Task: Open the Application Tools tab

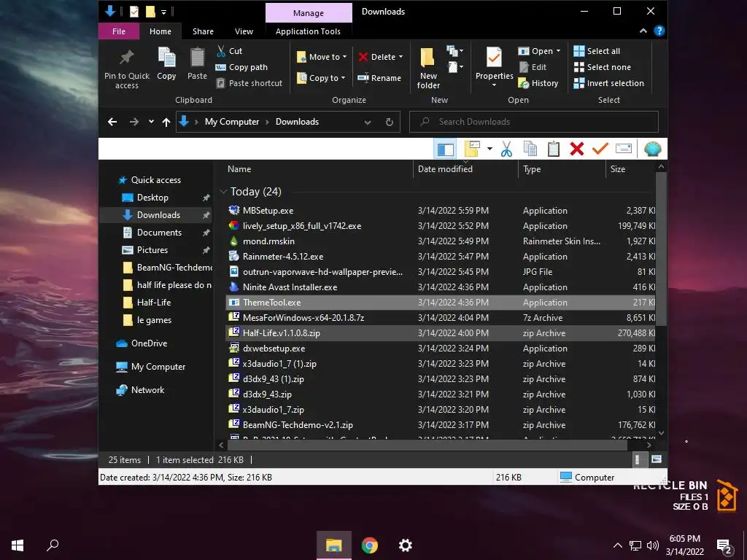Action: 308,31
